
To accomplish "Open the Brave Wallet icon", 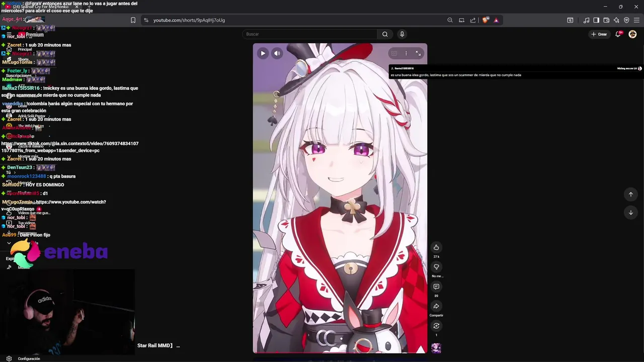I will tap(606, 20).
